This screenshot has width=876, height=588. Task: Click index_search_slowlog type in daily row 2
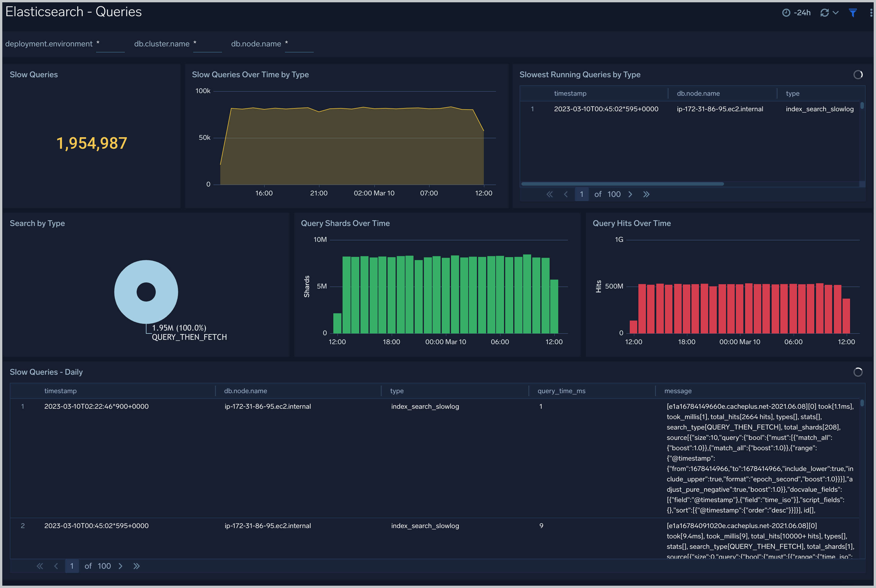coord(425,526)
